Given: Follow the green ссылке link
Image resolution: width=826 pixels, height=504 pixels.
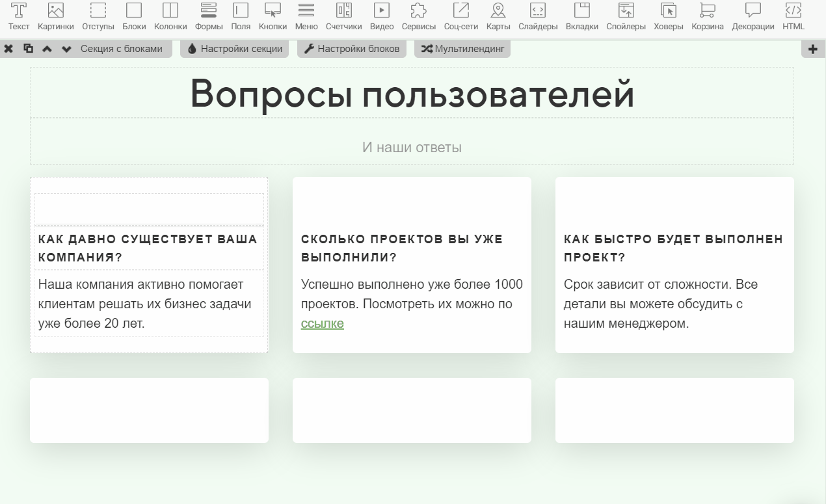Looking at the screenshot, I should pyautogui.click(x=322, y=324).
